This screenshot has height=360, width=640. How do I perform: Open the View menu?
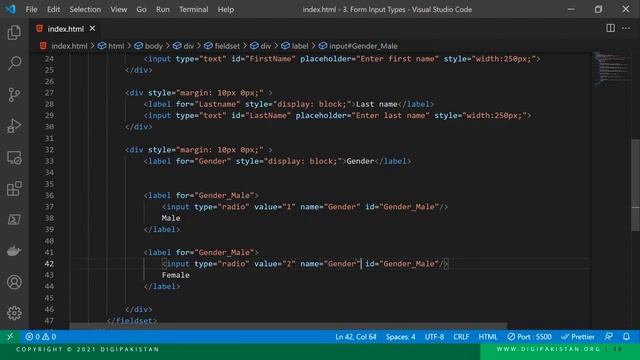click(118, 9)
